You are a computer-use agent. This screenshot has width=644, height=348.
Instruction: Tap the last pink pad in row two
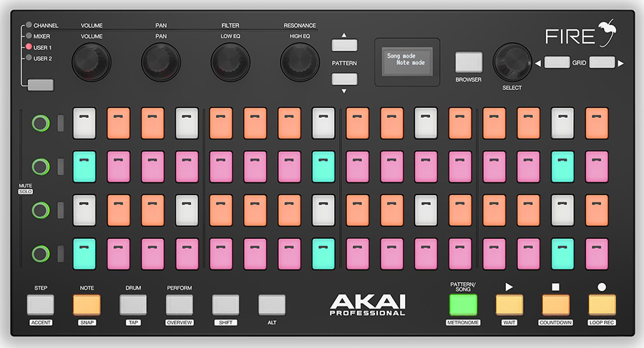[597, 166]
